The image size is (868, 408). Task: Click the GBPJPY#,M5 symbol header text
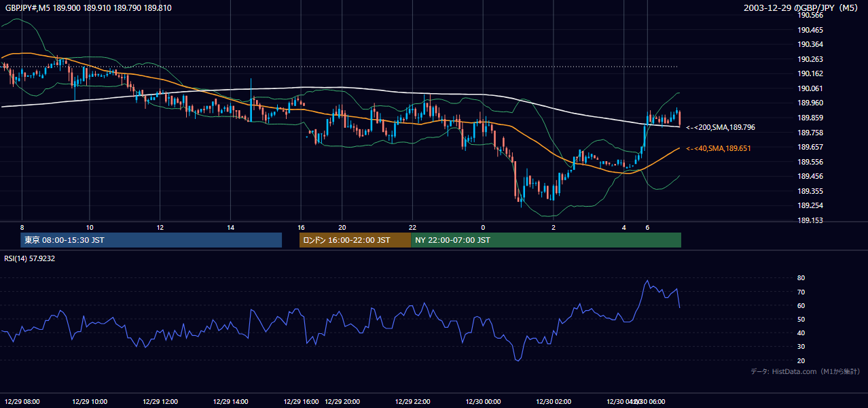29,7
